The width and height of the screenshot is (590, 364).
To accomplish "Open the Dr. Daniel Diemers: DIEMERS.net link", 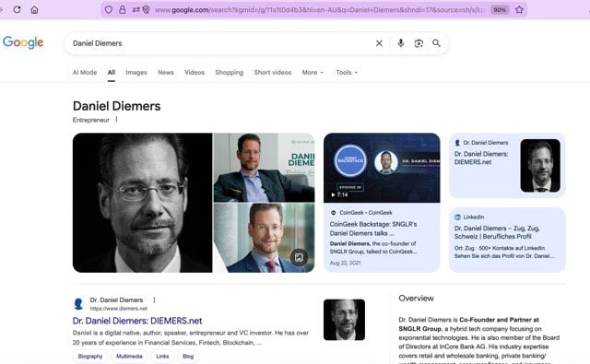I will 137,321.
